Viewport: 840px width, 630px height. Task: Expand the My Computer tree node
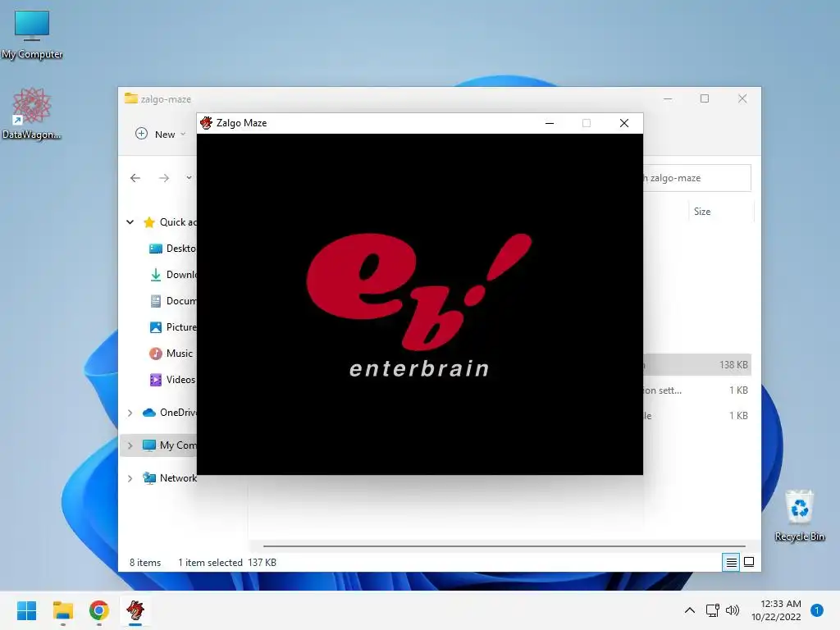point(130,445)
